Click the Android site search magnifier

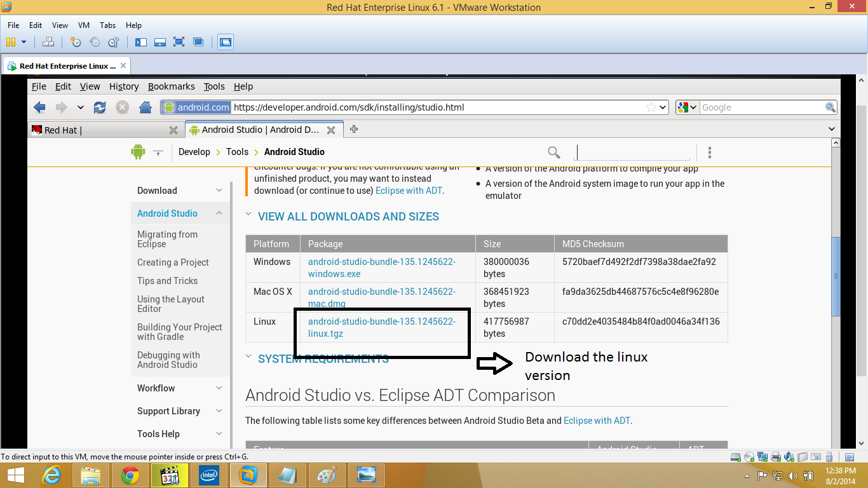tap(554, 152)
